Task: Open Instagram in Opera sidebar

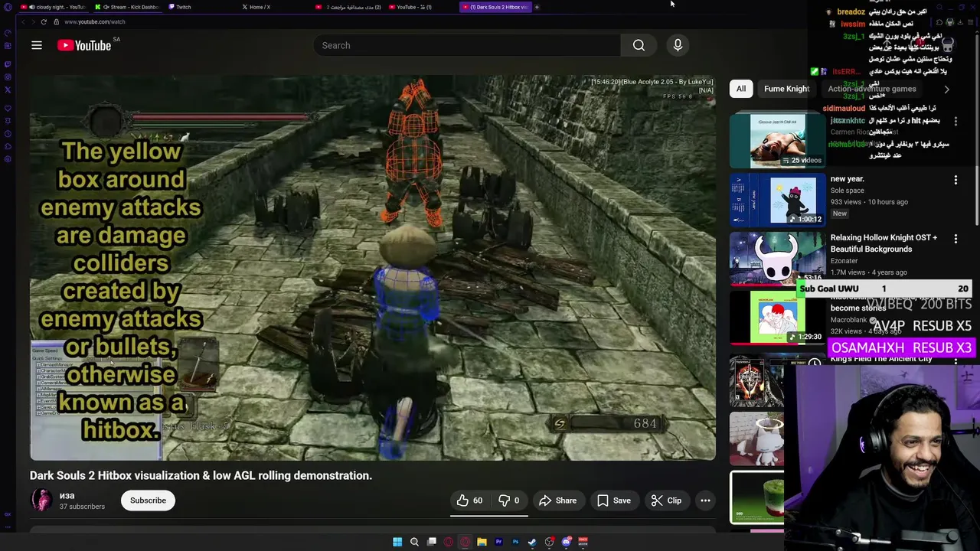Action: click(8, 77)
